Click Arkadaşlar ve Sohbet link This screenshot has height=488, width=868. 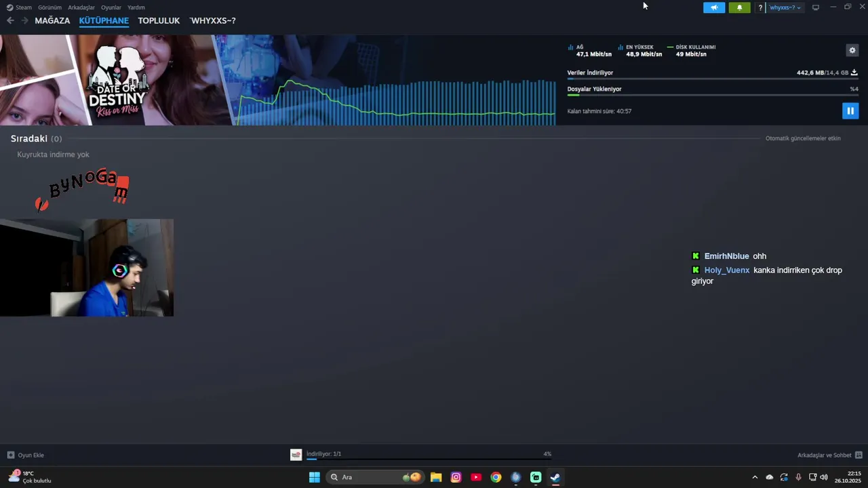point(825,455)
